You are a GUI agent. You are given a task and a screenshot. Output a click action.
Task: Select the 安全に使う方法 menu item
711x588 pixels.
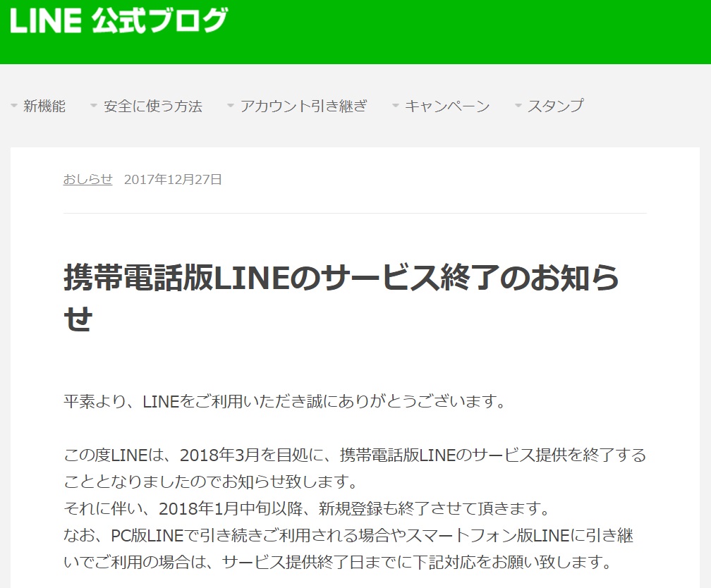coord(153,106)
